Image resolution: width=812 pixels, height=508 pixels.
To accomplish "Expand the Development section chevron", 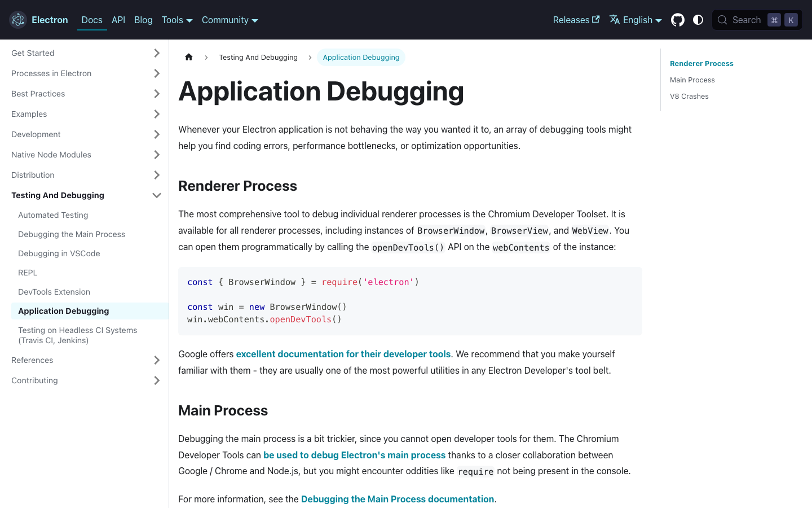I will [157, 134].
